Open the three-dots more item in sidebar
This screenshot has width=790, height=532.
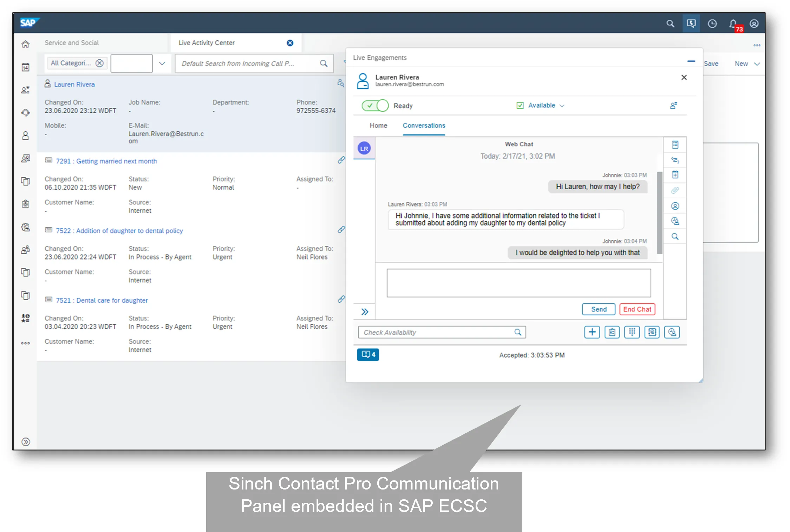pyautogui.click(x=25, y=343)
